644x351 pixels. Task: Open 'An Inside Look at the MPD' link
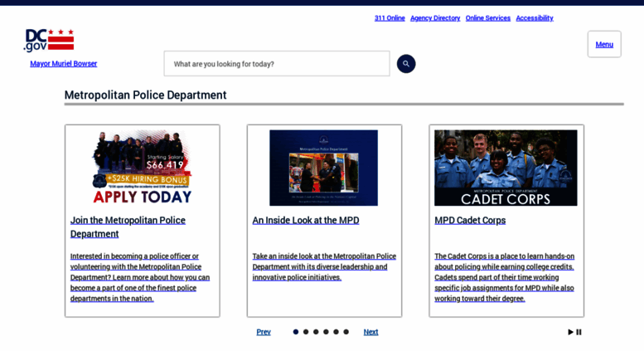(x=306, y=220)
